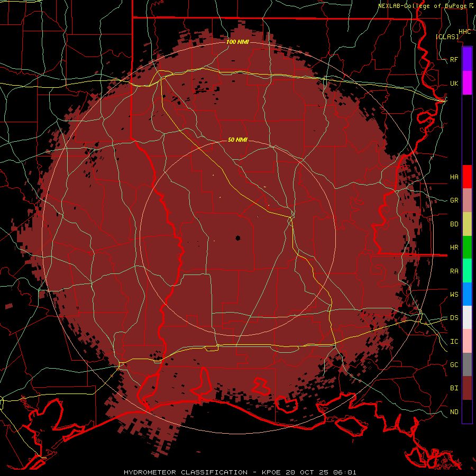Click the RA legend label
The image size is (476, 476).
(x=454, y=271)
